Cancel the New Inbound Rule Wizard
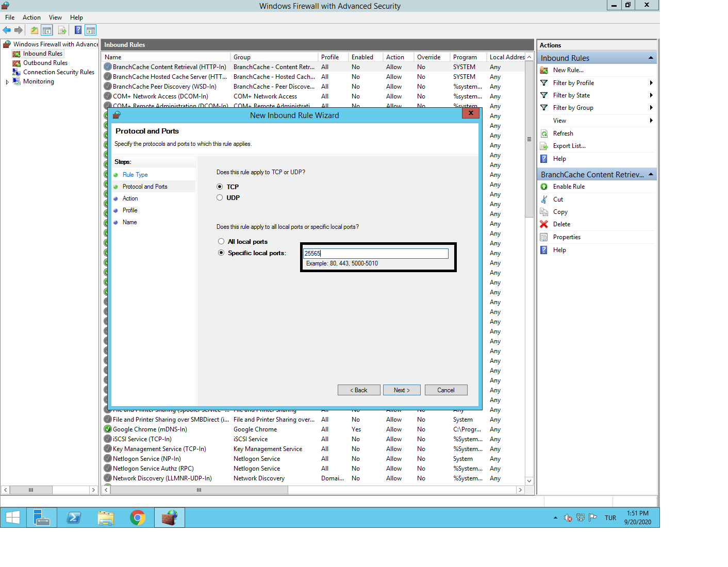The width and height of the screenshot is (728, 567). tap(446, 390)
